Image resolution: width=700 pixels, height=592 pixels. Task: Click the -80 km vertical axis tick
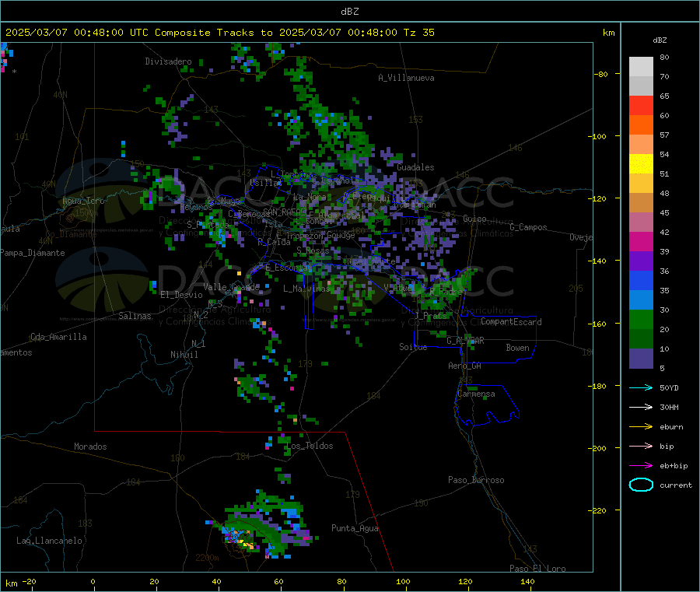[600, 74]
